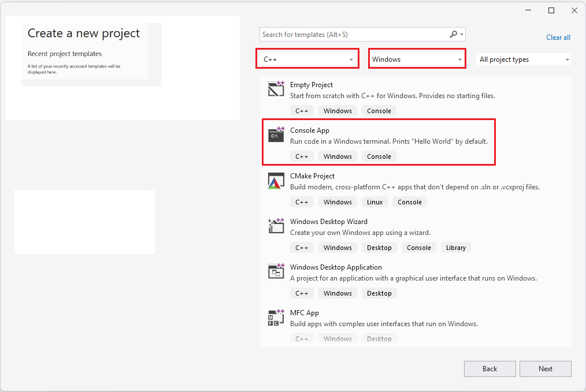Select the Console App template entry

[x=379, y=141]
